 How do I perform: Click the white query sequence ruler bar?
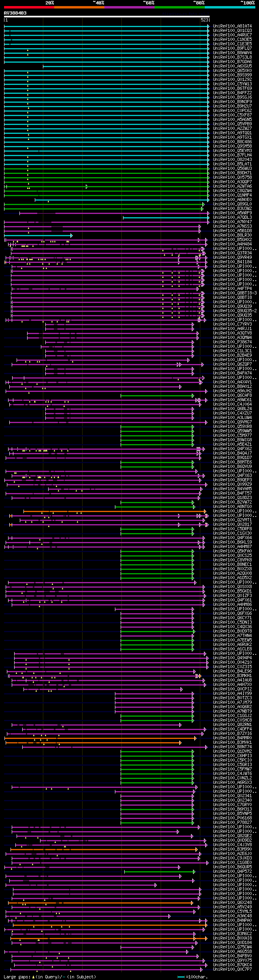pos(107,17)
